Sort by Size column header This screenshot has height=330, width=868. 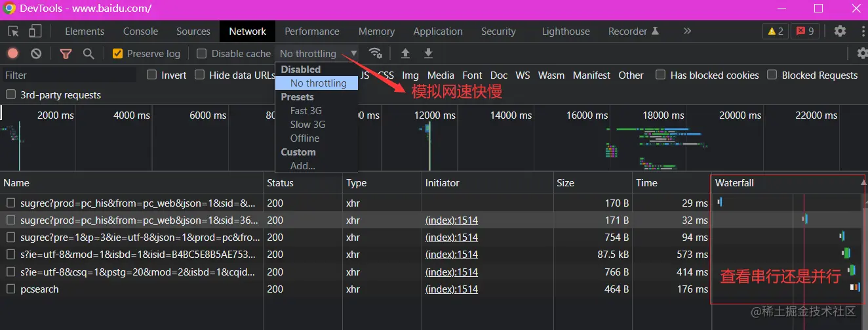click(x=592, y=183)
